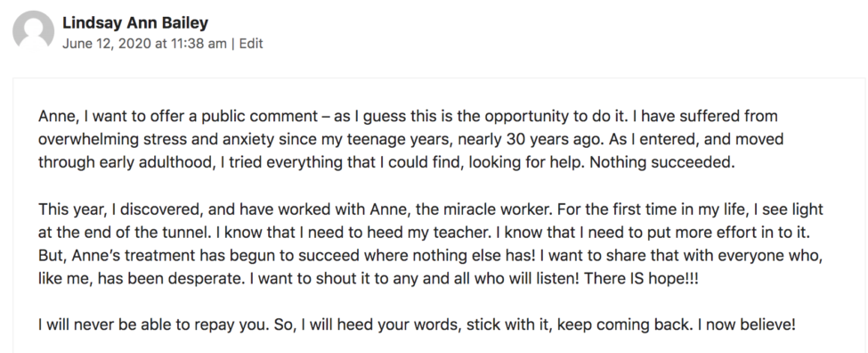Open Lindsay Ann Bailey's author name
Viewport: 868px width, 353px height.
click(x=135, y=23)
